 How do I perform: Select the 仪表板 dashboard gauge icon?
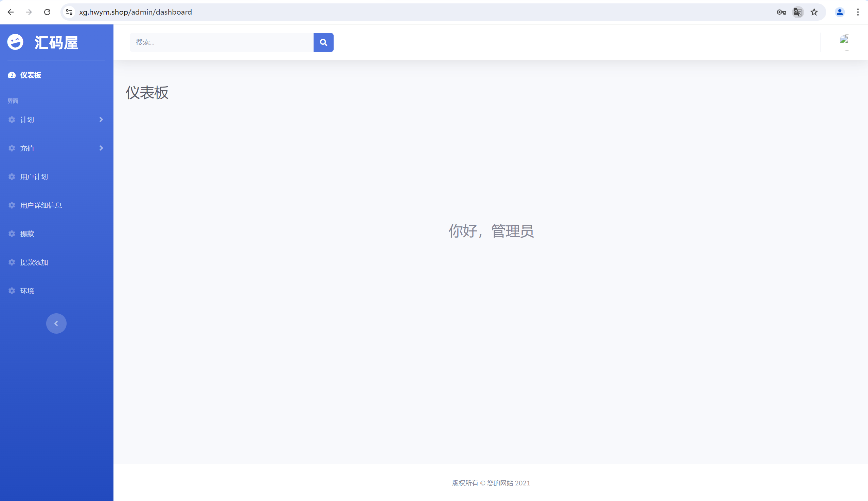[11, 75]
